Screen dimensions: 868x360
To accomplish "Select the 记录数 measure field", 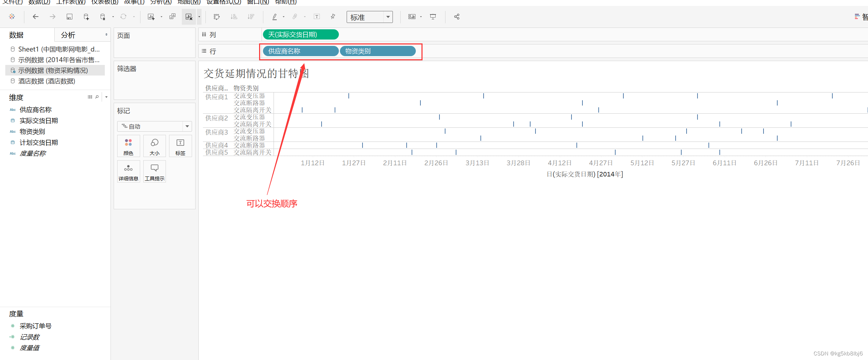I will tap(30, 337).
